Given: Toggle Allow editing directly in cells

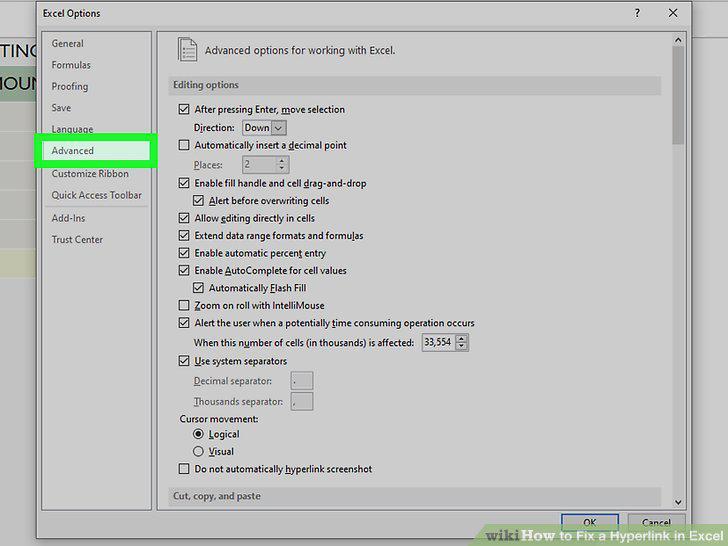Looking at the screenshot, I should 184,218.
